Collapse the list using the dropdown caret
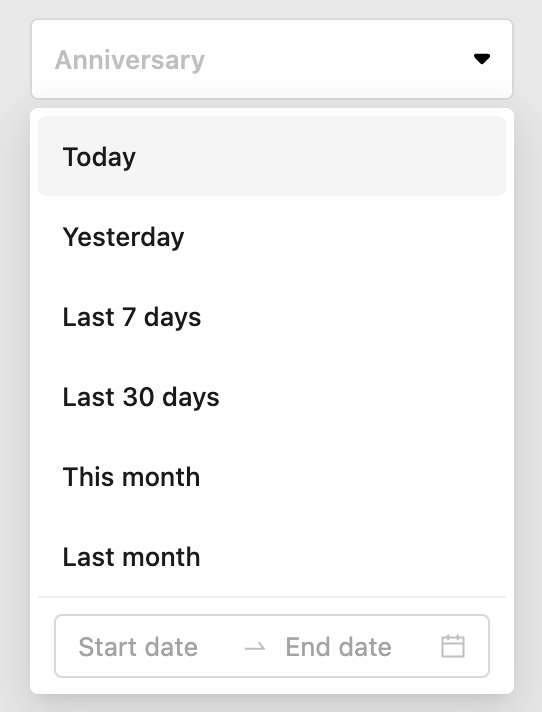 pos(482,59)
